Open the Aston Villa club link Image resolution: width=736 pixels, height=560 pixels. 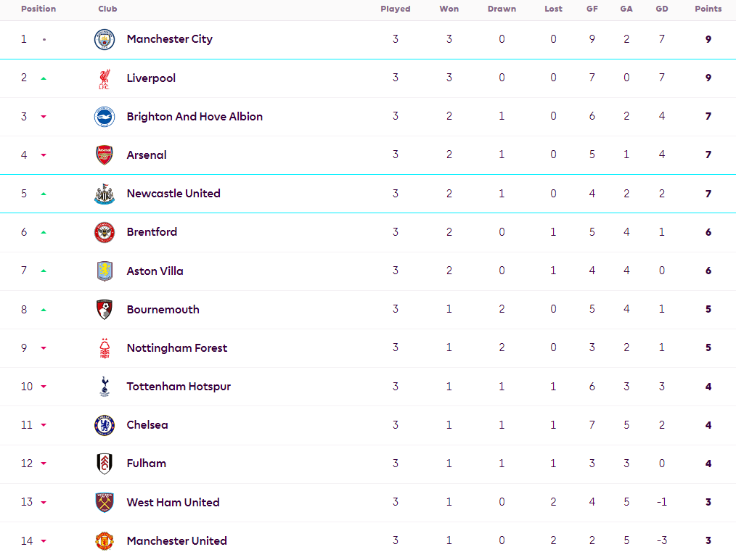[155, 271]
